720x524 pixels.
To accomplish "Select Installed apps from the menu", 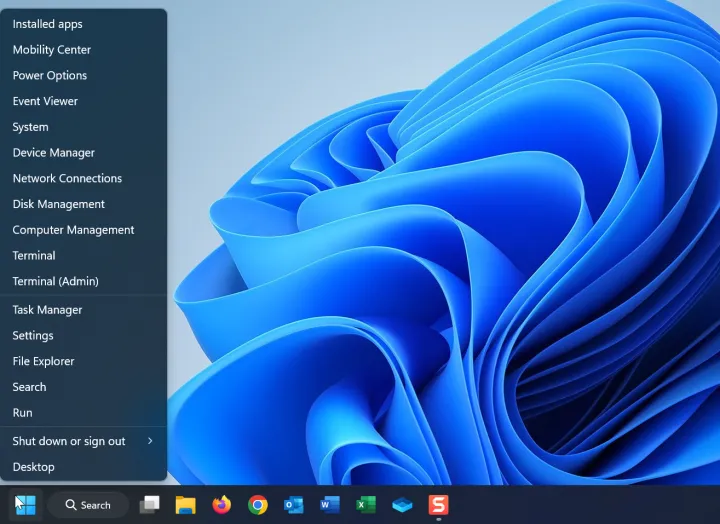I will pyautogui.click(x=47, y=24).
